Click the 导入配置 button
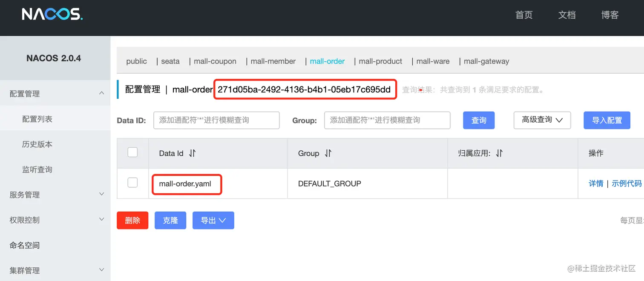Screen dimensions: 644x281 [607, 120]
